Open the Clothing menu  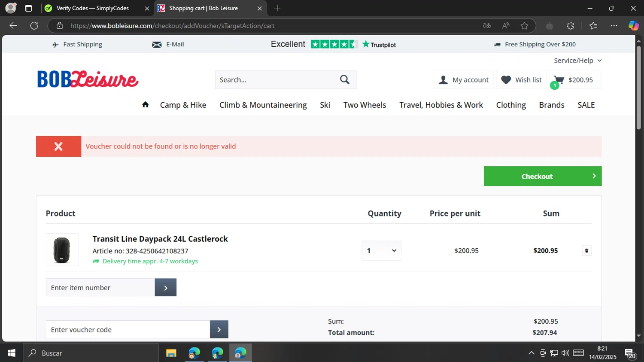[511, 105]
